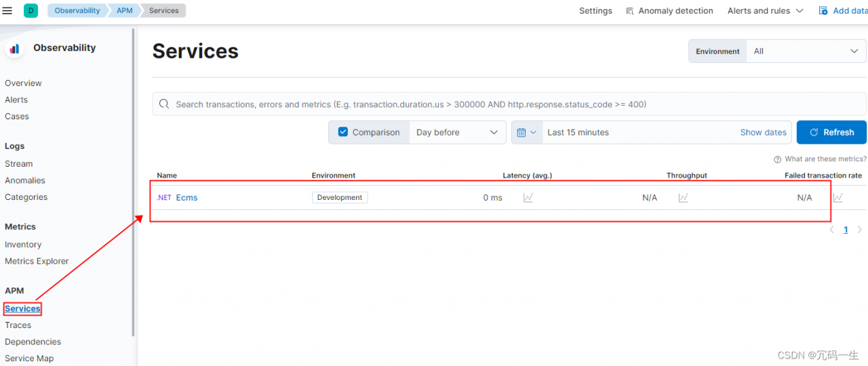The height and width of the screenshot is (366, 868).
Task: Click page number 1 in the pagination
Action: click(846, 230)
